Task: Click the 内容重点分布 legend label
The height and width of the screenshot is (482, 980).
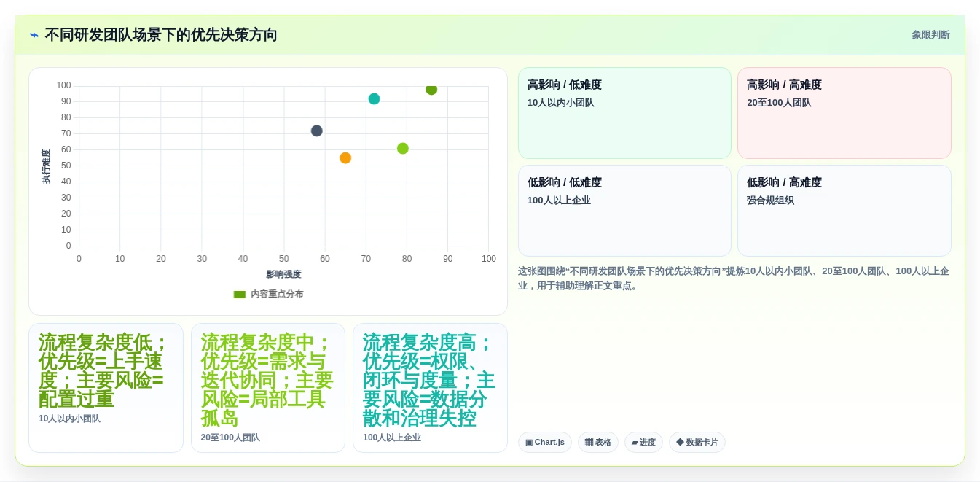Action: coord(277,295)
